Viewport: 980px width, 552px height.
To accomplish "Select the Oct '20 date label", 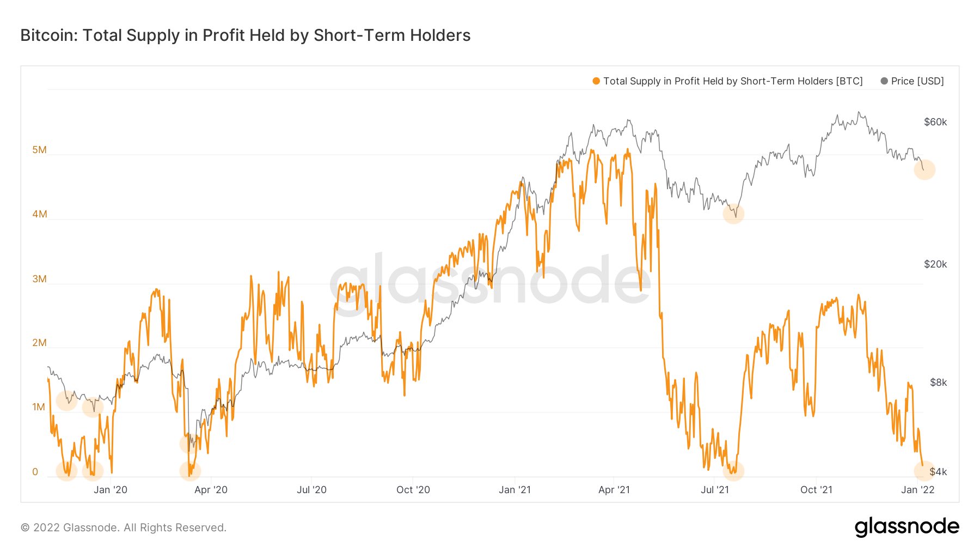I will coord(413,490).
